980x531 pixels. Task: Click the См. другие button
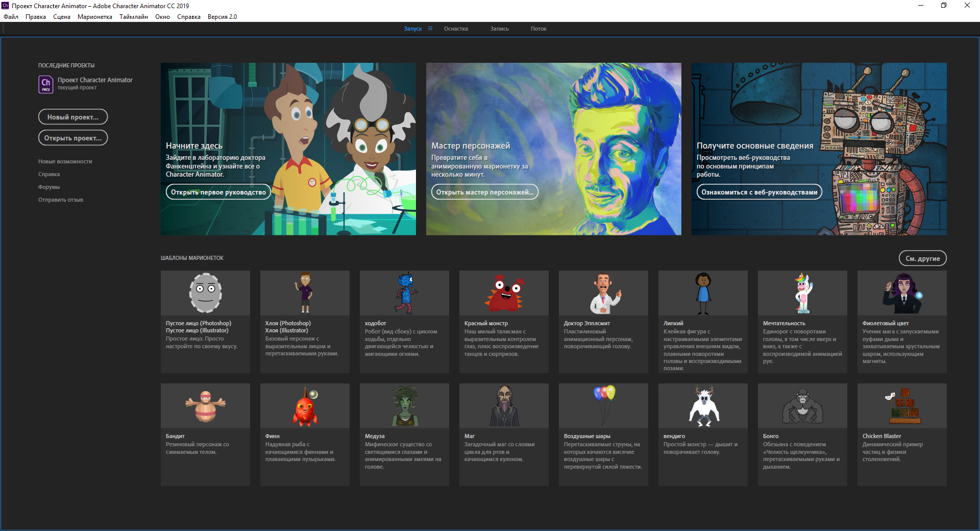(922, 258)
